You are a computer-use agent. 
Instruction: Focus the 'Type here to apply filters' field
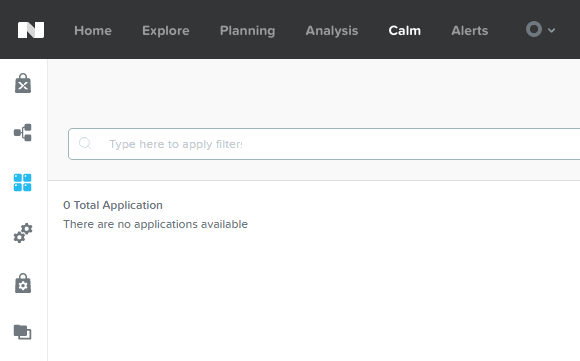point(324,144)
